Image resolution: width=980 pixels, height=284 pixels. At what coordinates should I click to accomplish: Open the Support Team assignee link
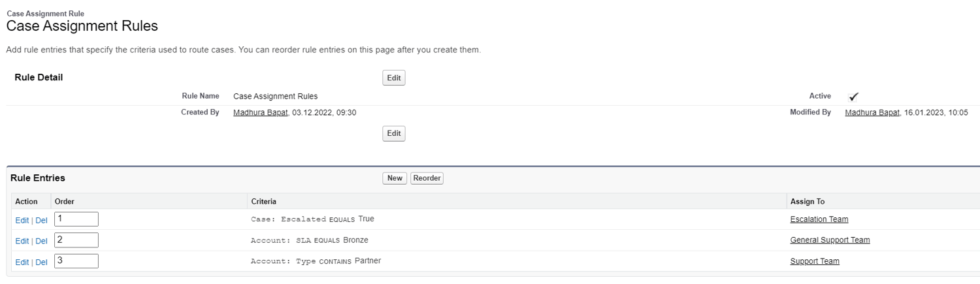click(814, 261)
